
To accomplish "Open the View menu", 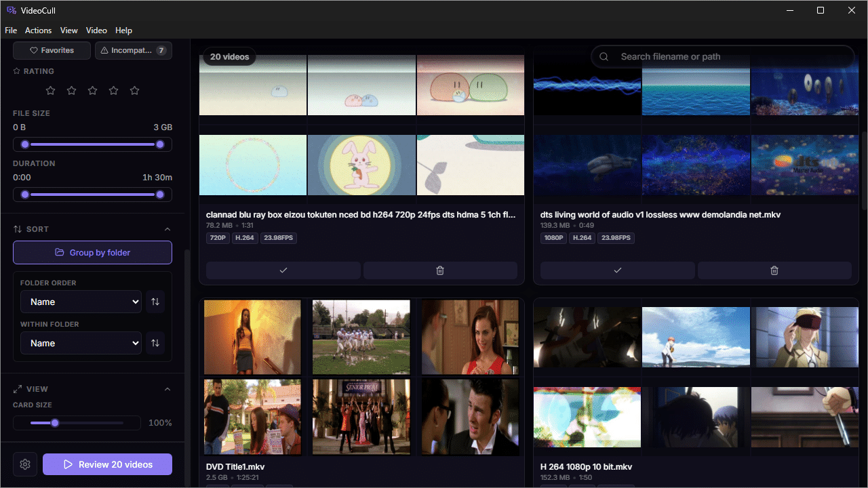I will (69, 30).
